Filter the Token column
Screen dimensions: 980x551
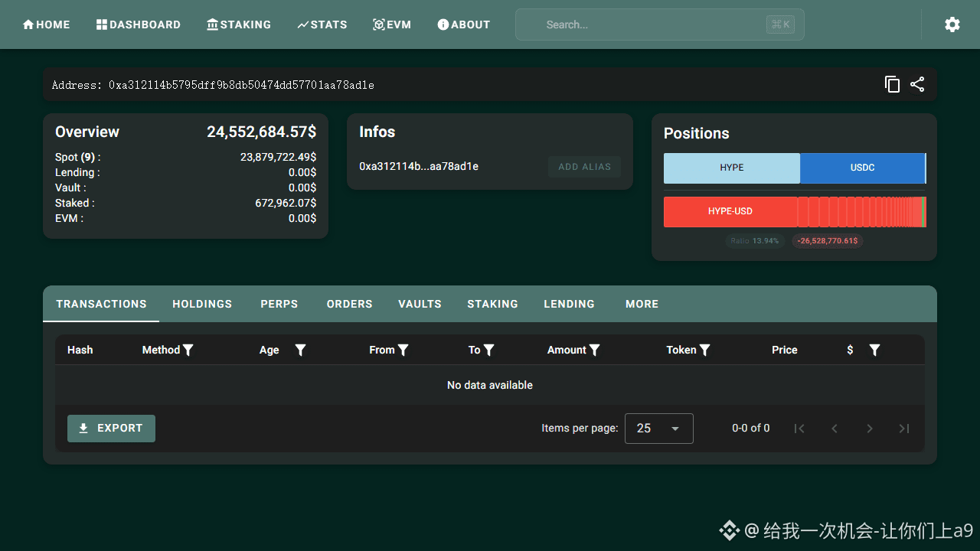(x=705, y=350)
